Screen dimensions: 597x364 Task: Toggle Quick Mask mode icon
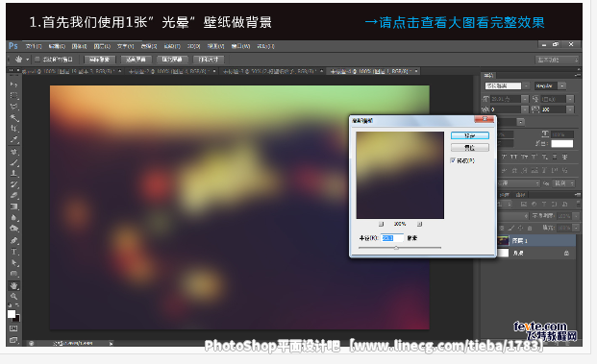[x=13, y=328]
